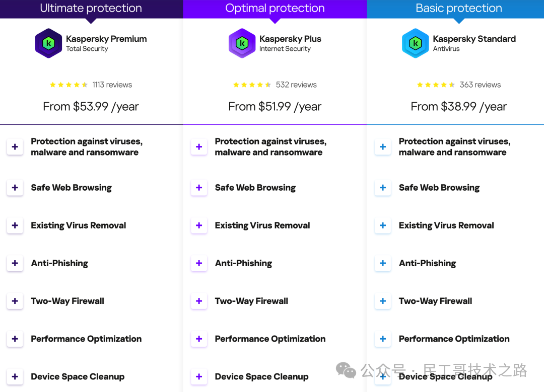The height and width of the screenshot is (392, 544).
Task: Expand Device Space Cleanup under Kaspersky Premium
Action: point(15,376)
